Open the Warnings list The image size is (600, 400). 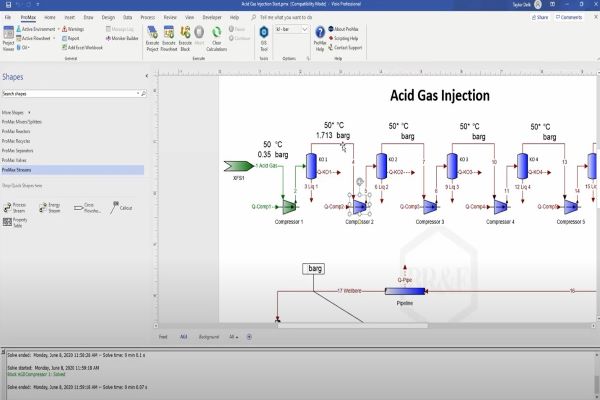coord(73,29)
